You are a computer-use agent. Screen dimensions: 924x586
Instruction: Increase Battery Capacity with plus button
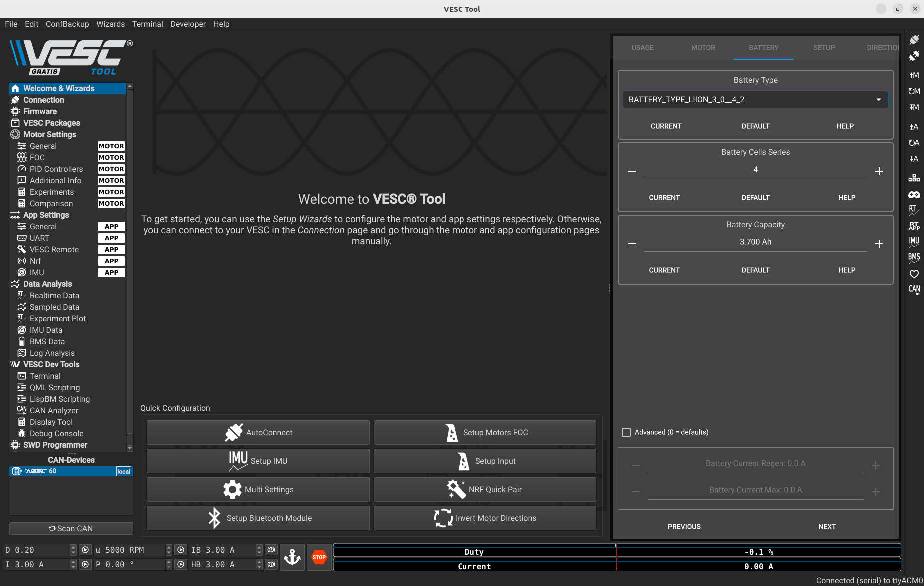click(879, 244)
